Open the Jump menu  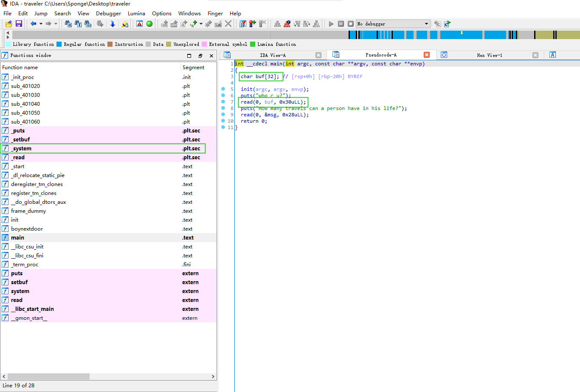tap(41, 13)
